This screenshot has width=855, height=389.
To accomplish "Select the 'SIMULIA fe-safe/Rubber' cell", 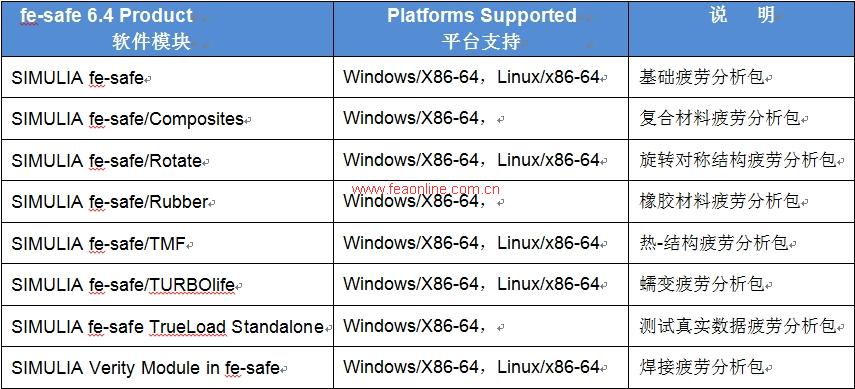I will pyautogui.click(x=167, y=202).
